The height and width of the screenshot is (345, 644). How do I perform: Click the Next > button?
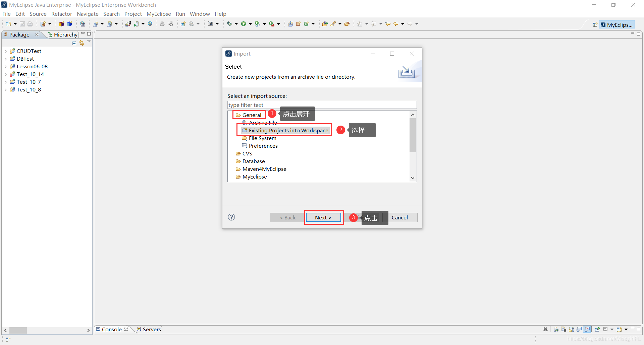[x=323, y=217]
